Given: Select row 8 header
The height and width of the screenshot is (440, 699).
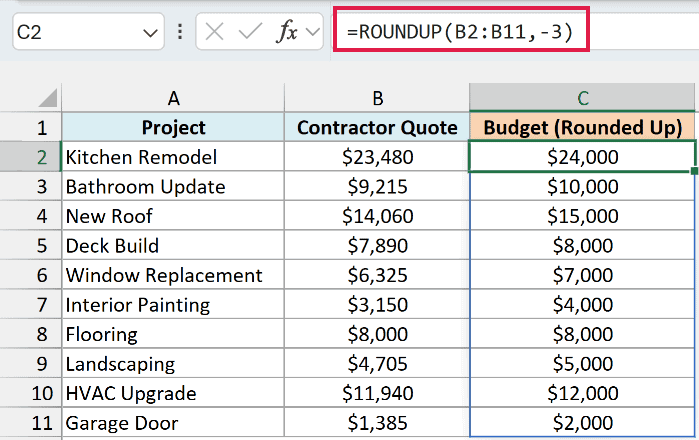Looking at the screenshot, I should 30,334.
